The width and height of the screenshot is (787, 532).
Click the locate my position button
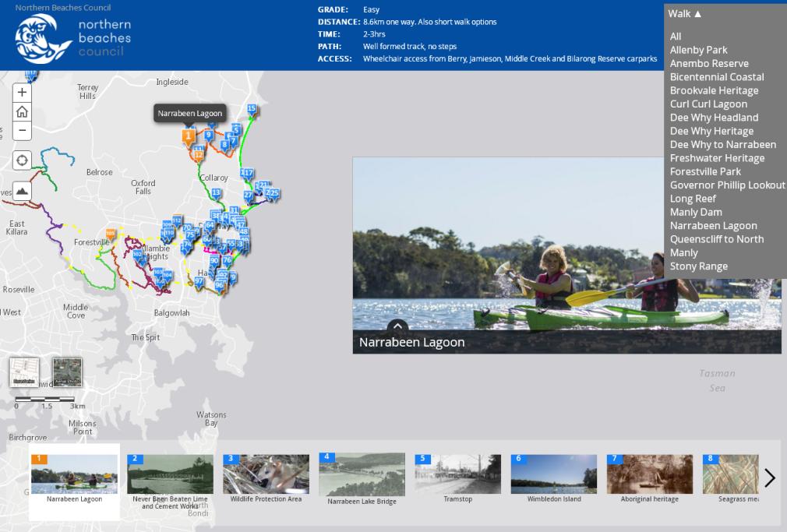click(x=22, y=160)
